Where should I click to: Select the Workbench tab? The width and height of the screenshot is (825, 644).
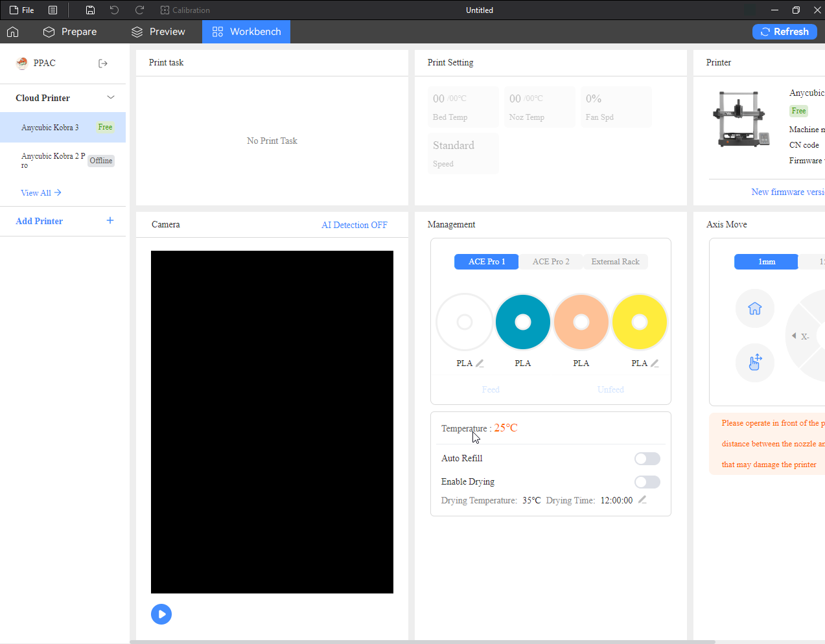[246, 32]
